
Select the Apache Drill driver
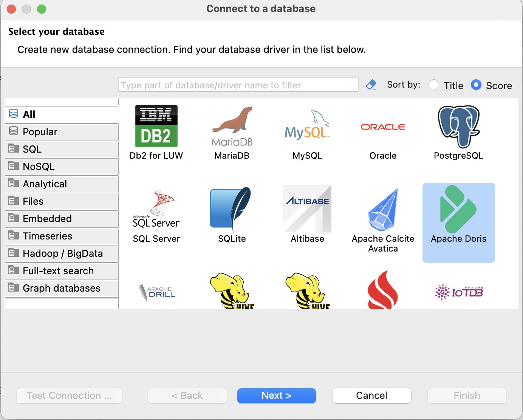pos(156,292)
